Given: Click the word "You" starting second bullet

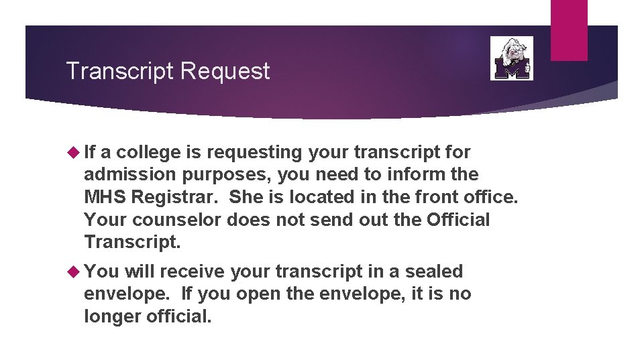Looking at the screenshot, I should pos(102,271).
